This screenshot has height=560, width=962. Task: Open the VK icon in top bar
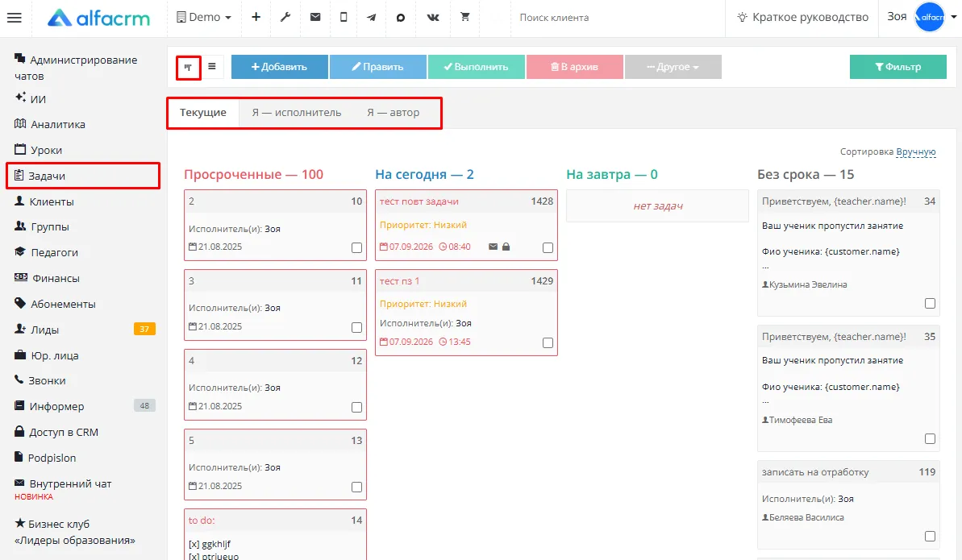click(433, 17)
